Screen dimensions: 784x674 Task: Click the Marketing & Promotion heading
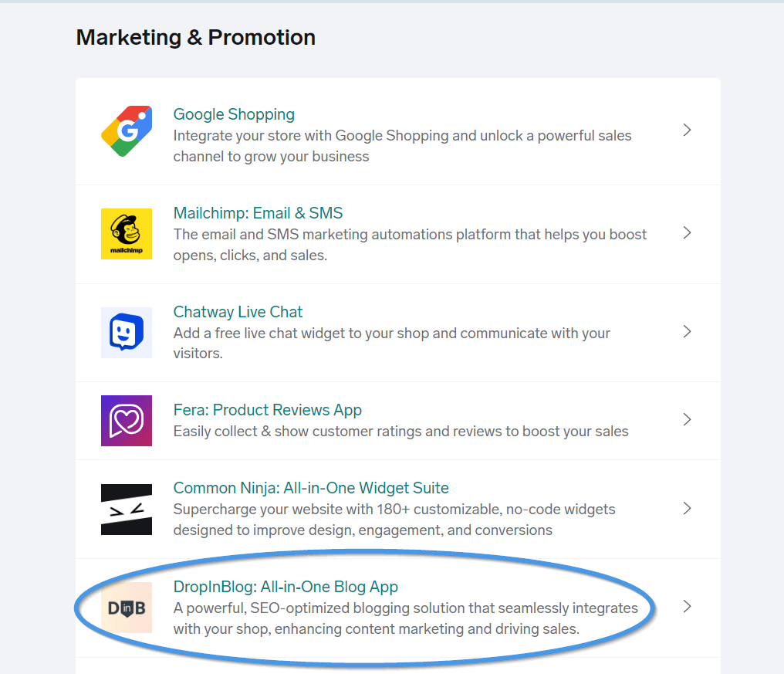click(195, 38)
